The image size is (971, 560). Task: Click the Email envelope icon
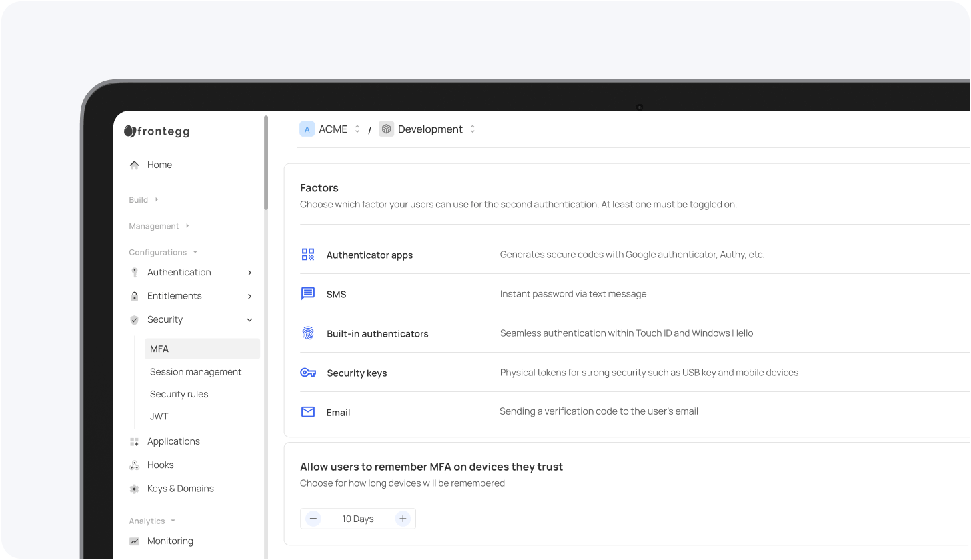point(307,411)
